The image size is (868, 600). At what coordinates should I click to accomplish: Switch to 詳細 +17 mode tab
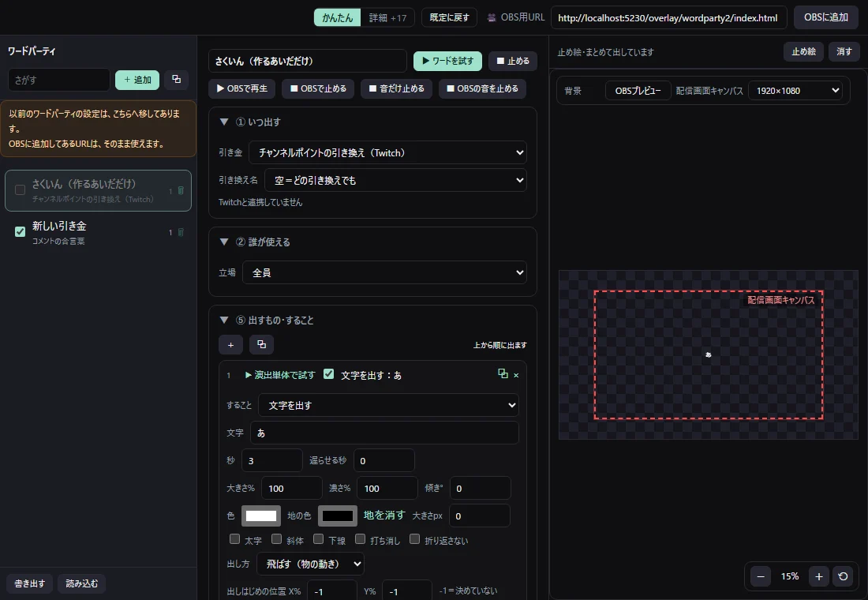[x=387, y=17]
